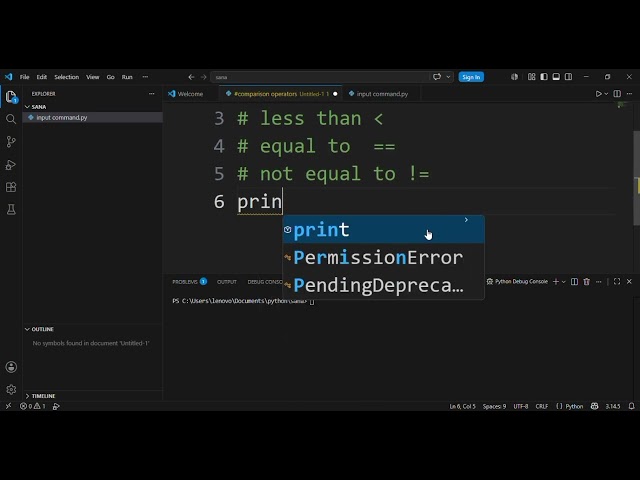Open editor More Actions ellipsis
Viewport: 640px width, 480px height.
point(629,94)
